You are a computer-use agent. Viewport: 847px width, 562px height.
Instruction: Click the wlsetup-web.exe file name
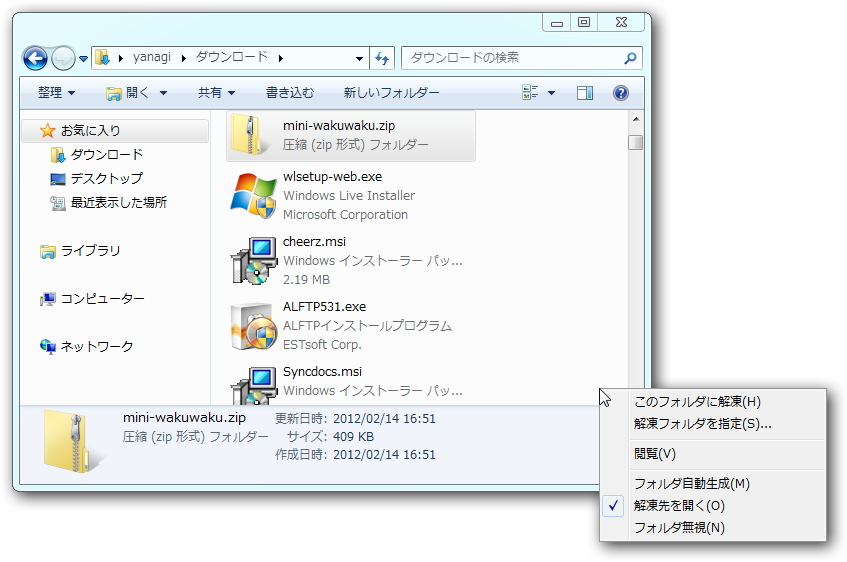332,177
